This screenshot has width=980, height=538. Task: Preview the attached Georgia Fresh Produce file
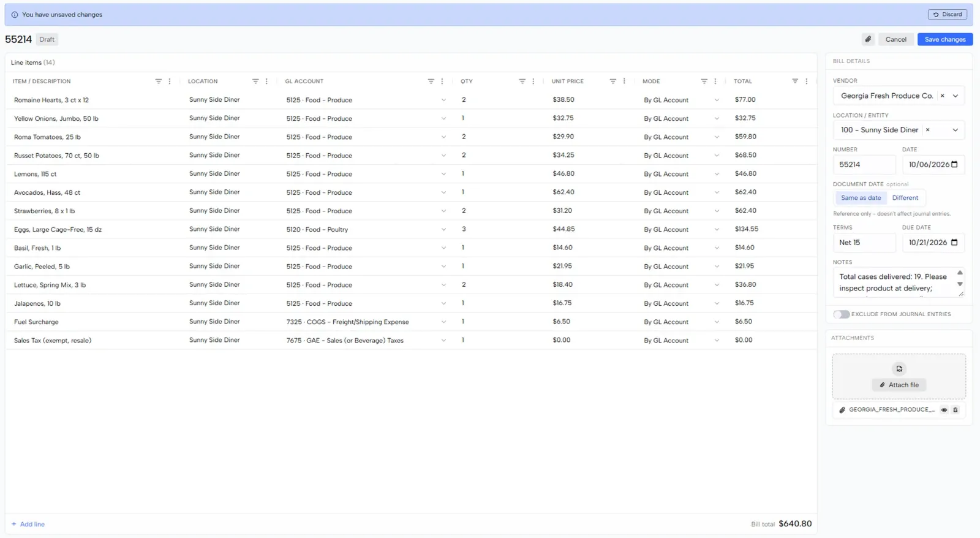[944, 410]
